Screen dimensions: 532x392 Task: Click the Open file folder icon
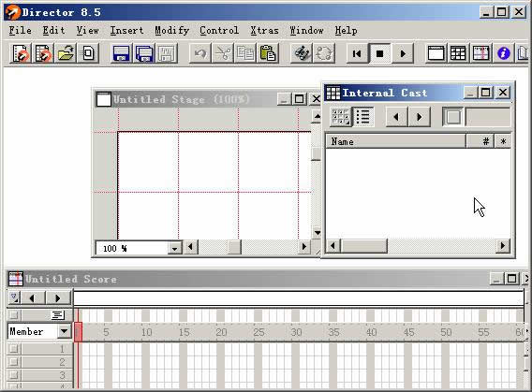tap(66, 53)
